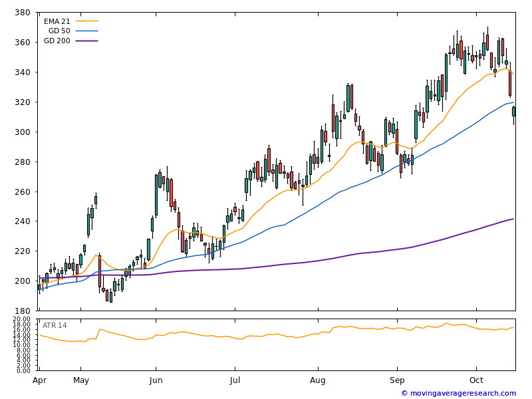This screenshot has width=532, height=399.
Task: Click the last green candlestick below GD 50
Action: coord(513,112)
